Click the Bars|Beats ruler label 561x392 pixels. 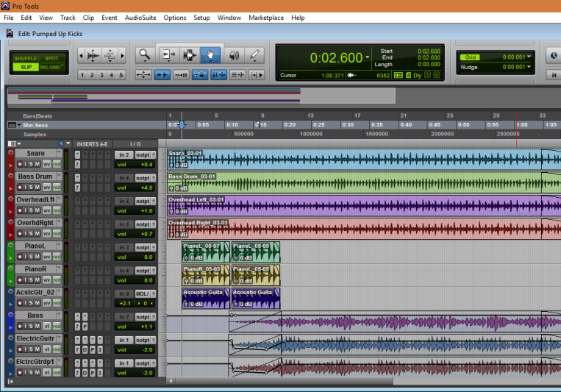[x=37, y=116]
